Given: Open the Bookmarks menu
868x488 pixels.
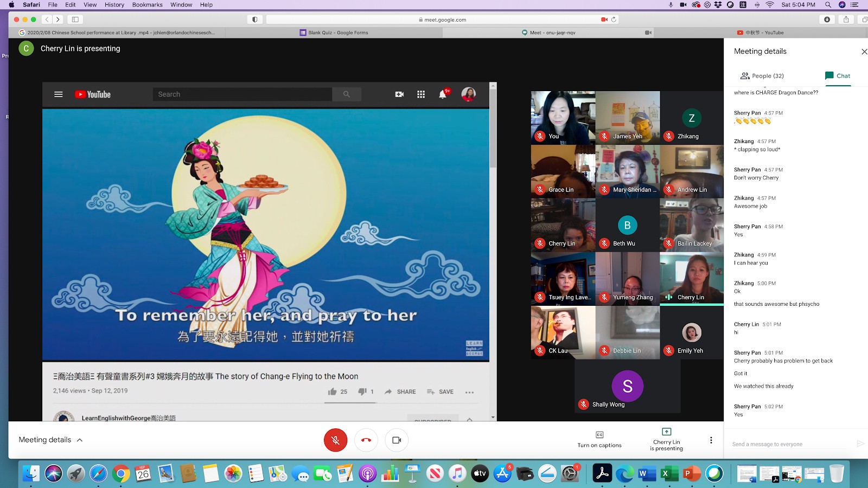Looking at the screenshot, I should 148,5.
